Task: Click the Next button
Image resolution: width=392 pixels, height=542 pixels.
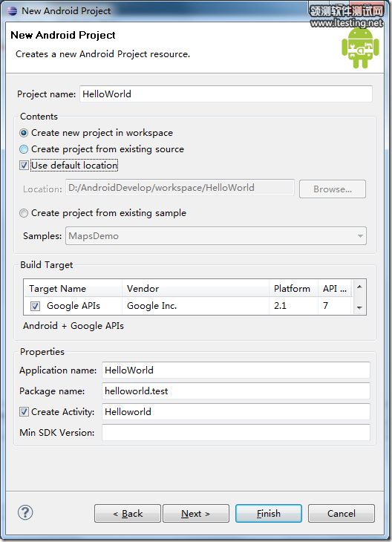Action: [196, 513]
